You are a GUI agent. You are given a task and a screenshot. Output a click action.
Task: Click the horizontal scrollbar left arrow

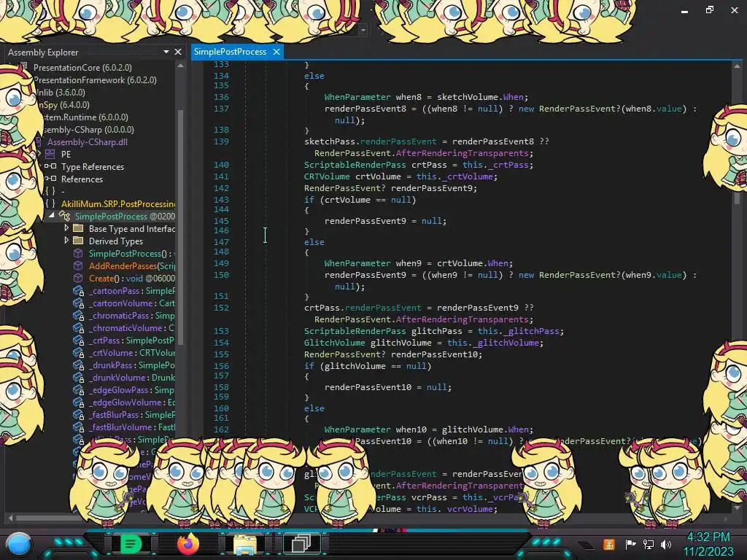pyautogui.click(x=10, y=518)
